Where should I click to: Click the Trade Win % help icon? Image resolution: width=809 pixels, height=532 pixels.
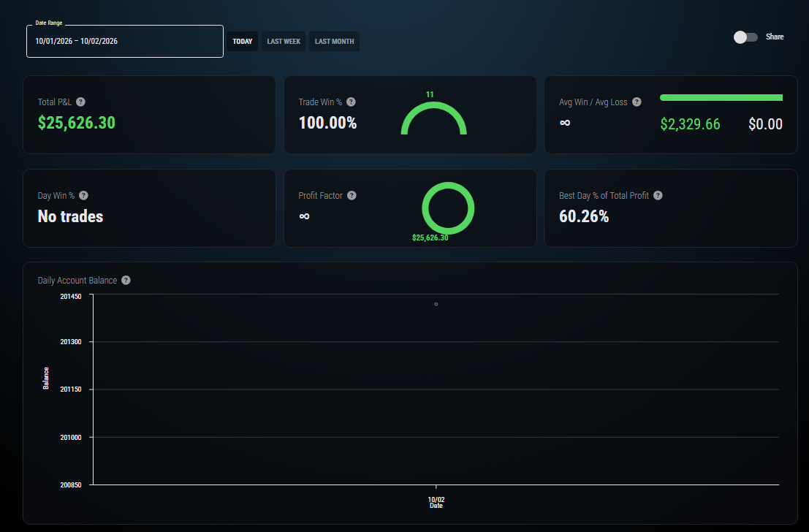[x=351, y=102]
